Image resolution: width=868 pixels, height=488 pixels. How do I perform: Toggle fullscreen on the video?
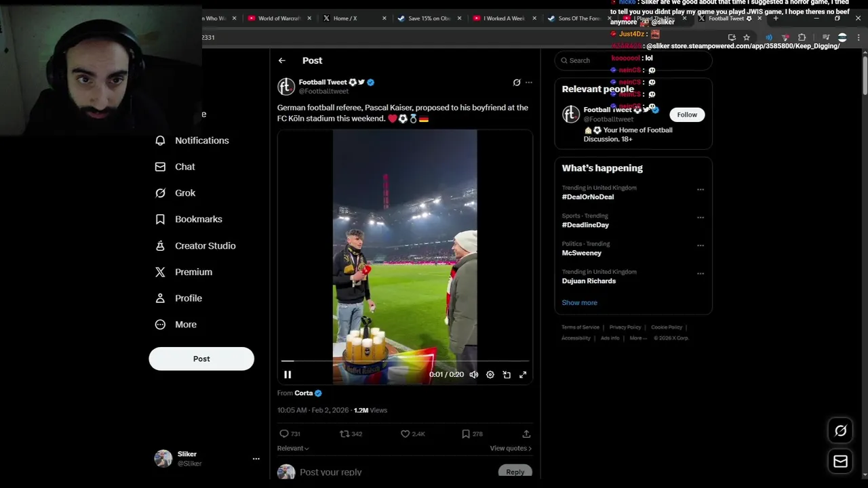tap(523, 375)
